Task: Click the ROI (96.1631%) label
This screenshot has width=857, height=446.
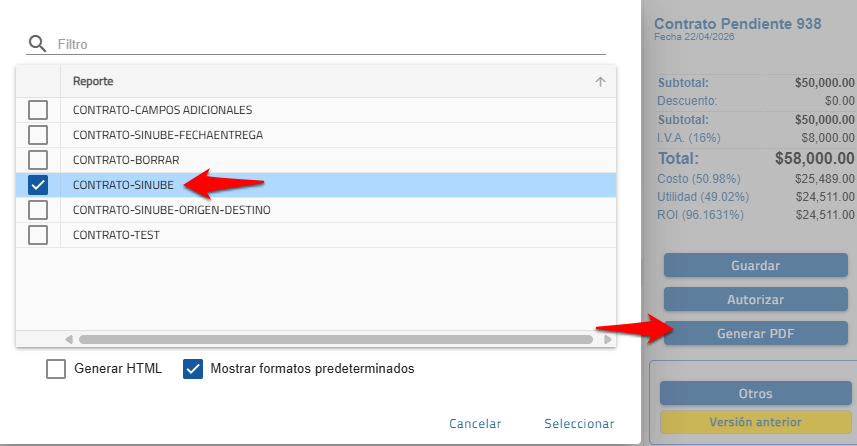Action: [x=700, y=215]
